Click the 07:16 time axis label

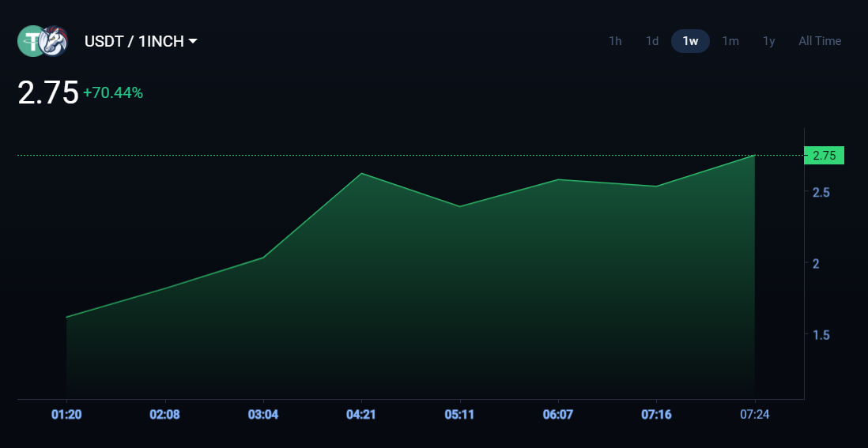pos(657,414)
